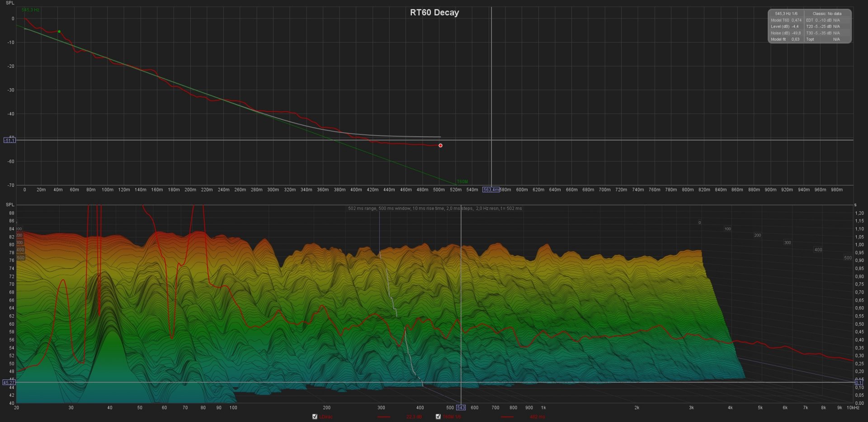Image resolution: width=868 pixels, height=422 pixels.
Task: Click the 45,27 SPL cursor label on waterfall
Action: coord(9,383)
